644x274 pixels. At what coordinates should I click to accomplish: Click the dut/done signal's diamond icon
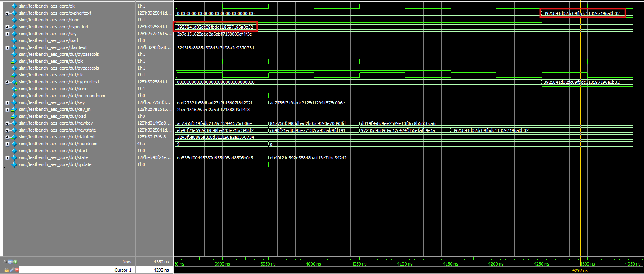pyautogui.click(x=15, y=89)
